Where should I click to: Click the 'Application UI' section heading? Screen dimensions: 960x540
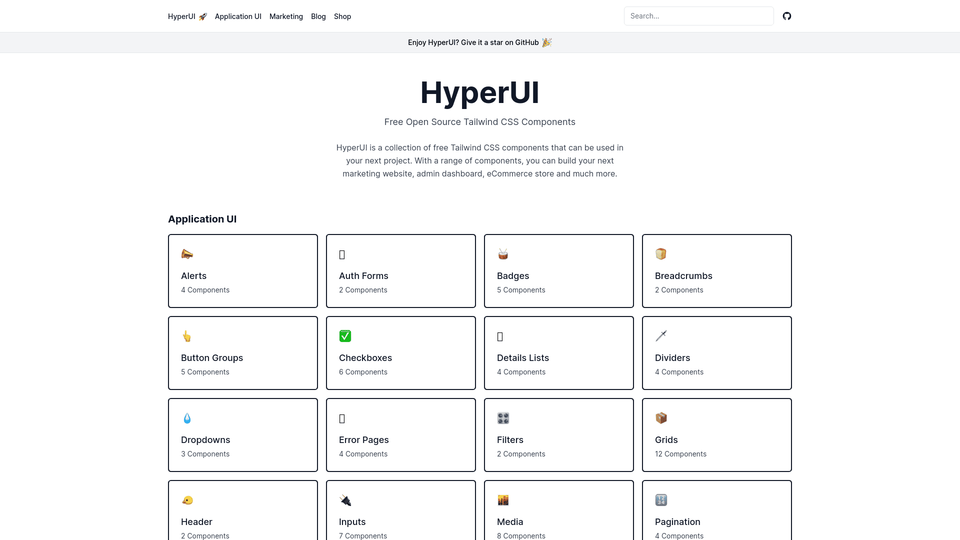pyautogui.click(x=202, y=219)
